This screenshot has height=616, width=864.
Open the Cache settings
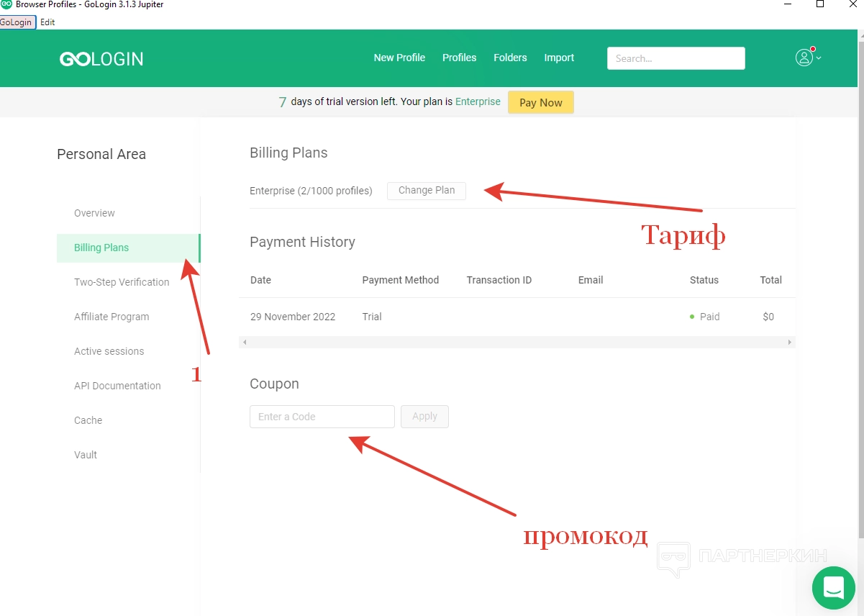click(x=88, y=420)
